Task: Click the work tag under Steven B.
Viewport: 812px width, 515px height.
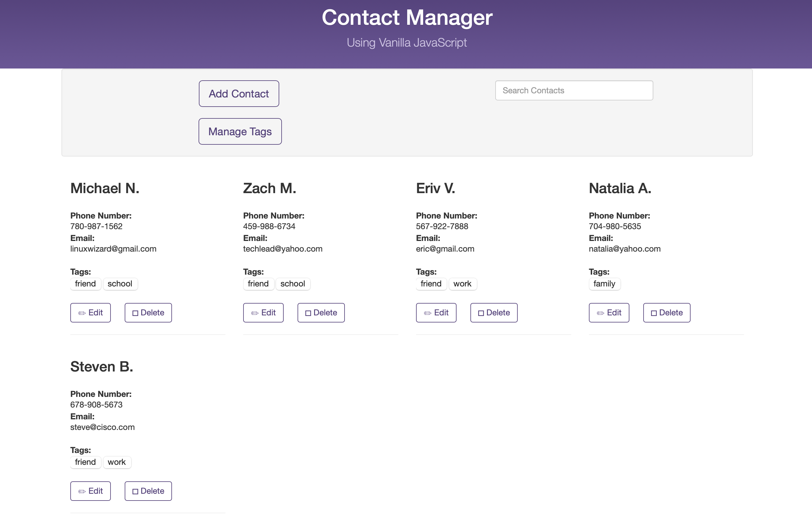Action: point(117,462)
